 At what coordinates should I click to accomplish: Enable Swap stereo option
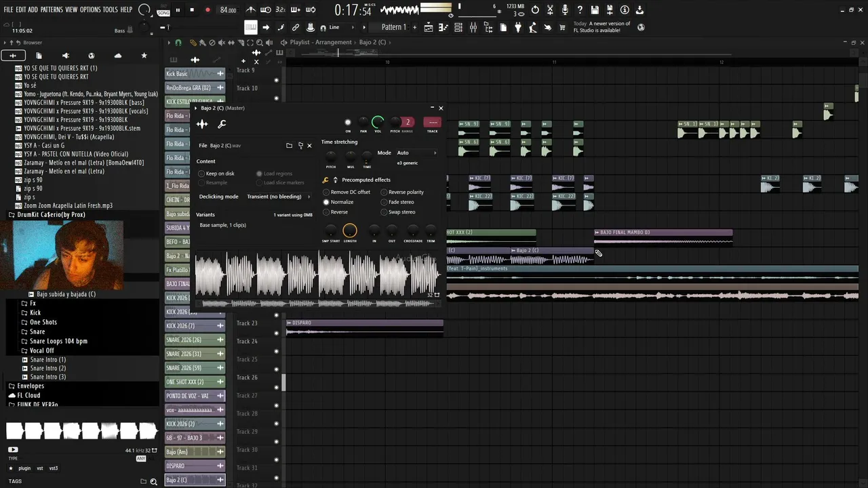(397, 212)
